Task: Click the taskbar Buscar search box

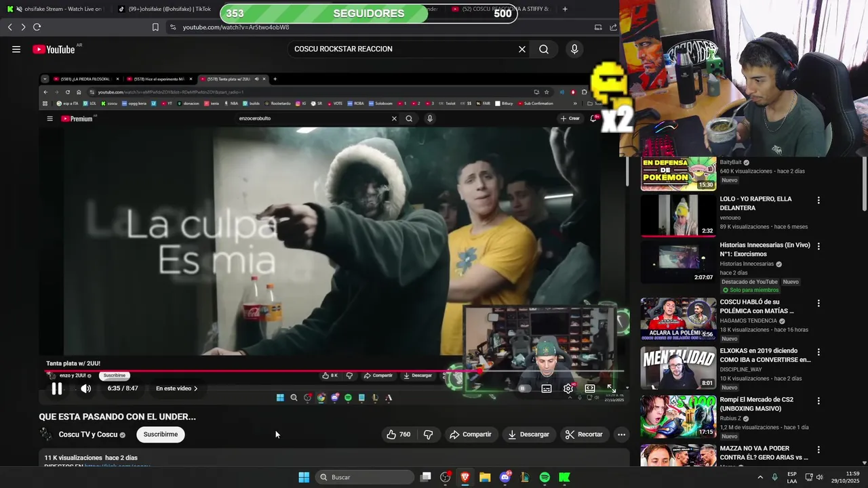Action: pos(366,477)
